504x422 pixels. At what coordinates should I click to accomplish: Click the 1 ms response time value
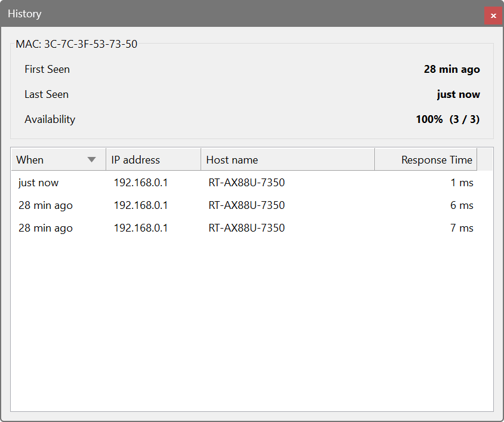[462, 183]
